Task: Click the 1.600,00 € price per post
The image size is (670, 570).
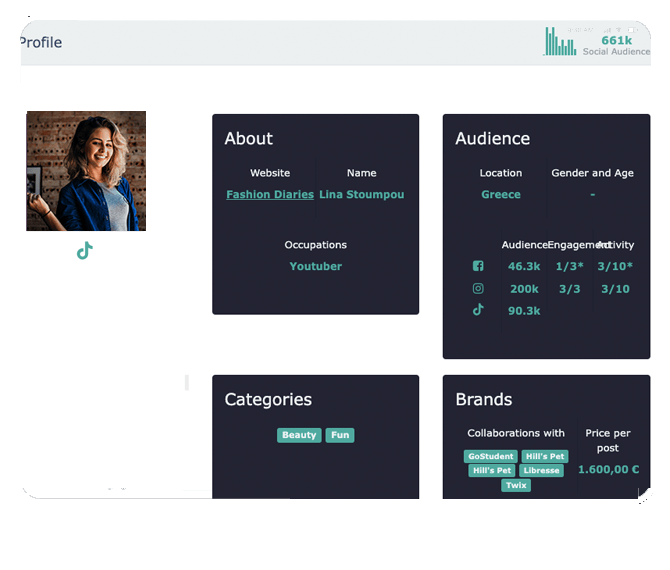Action: pyautogui.click(x=608, y=470)
